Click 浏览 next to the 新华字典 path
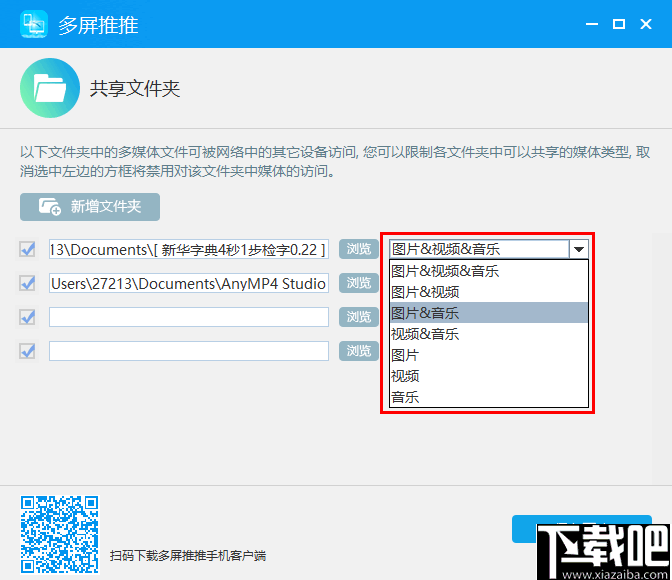 [x=359, y=249]
